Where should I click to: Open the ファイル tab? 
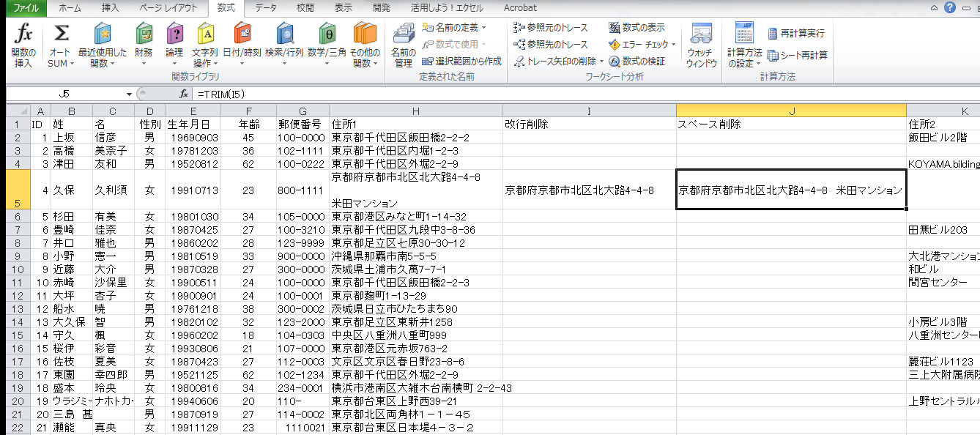coord(23,8)
